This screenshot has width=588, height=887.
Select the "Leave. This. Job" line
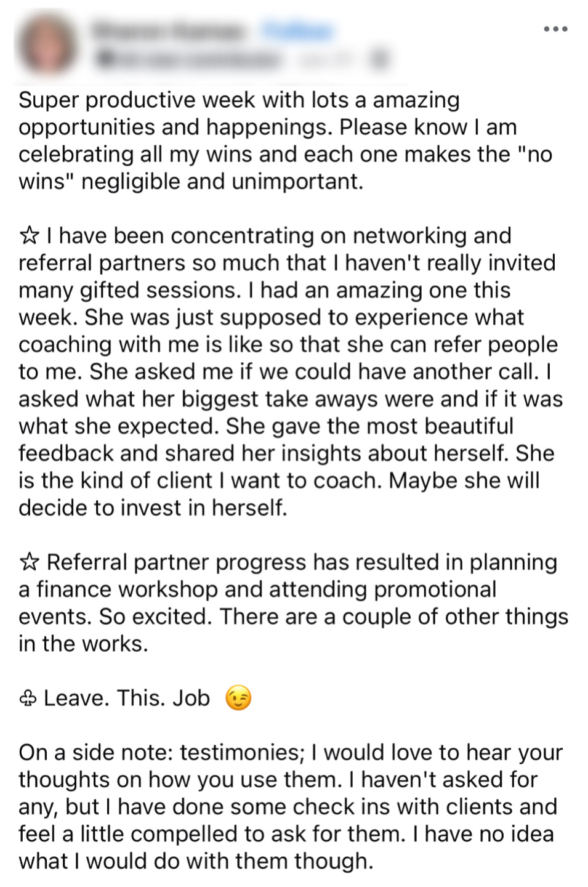[127, 698]
